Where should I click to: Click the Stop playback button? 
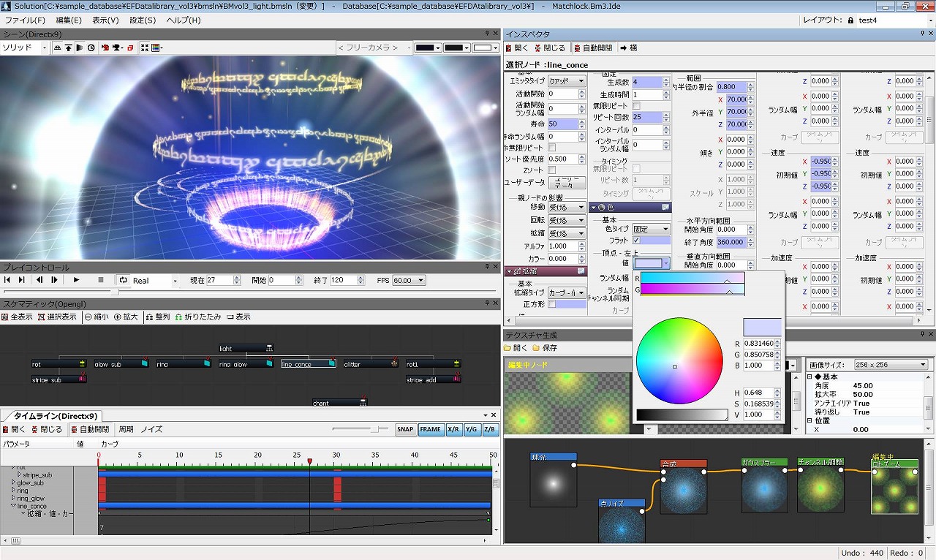101,280
